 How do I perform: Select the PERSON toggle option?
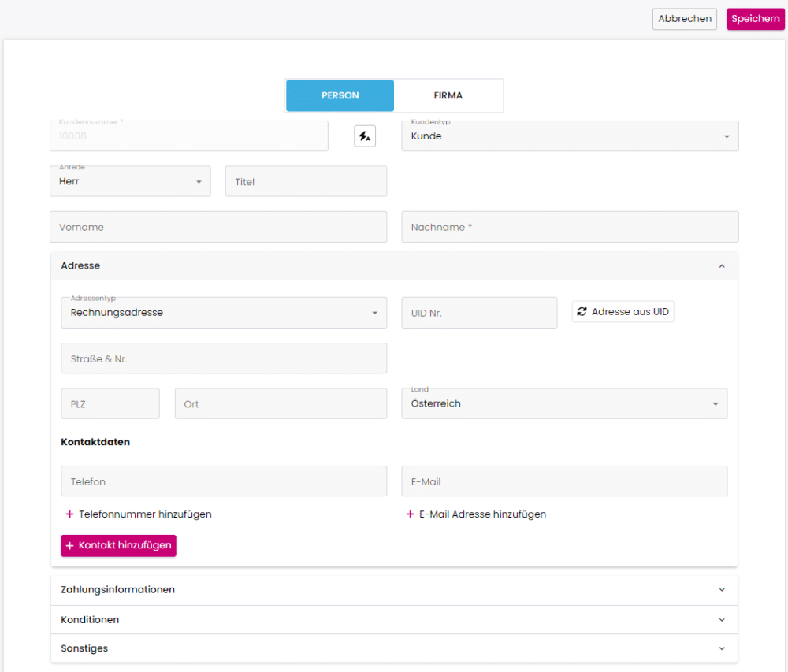(340, 95)
